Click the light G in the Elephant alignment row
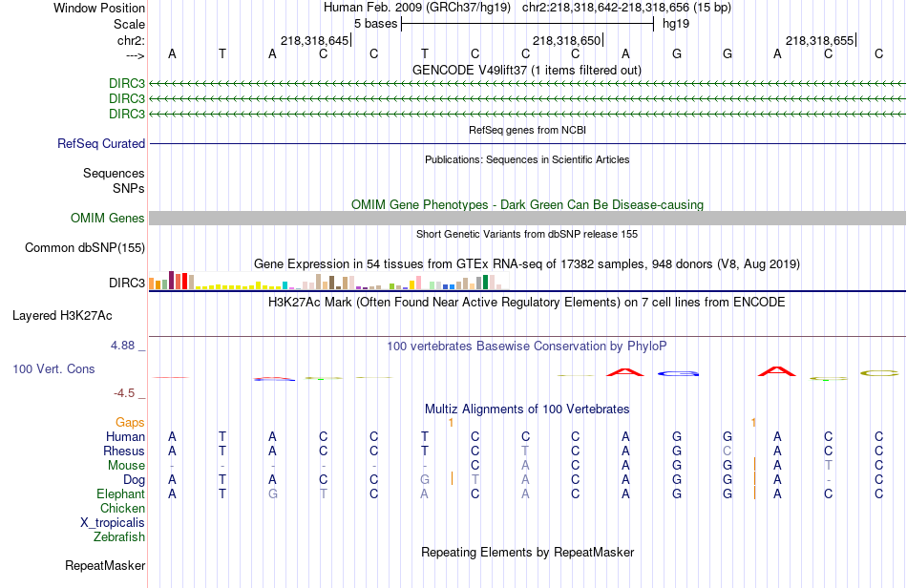907x588 pixels. pos(272,493)
